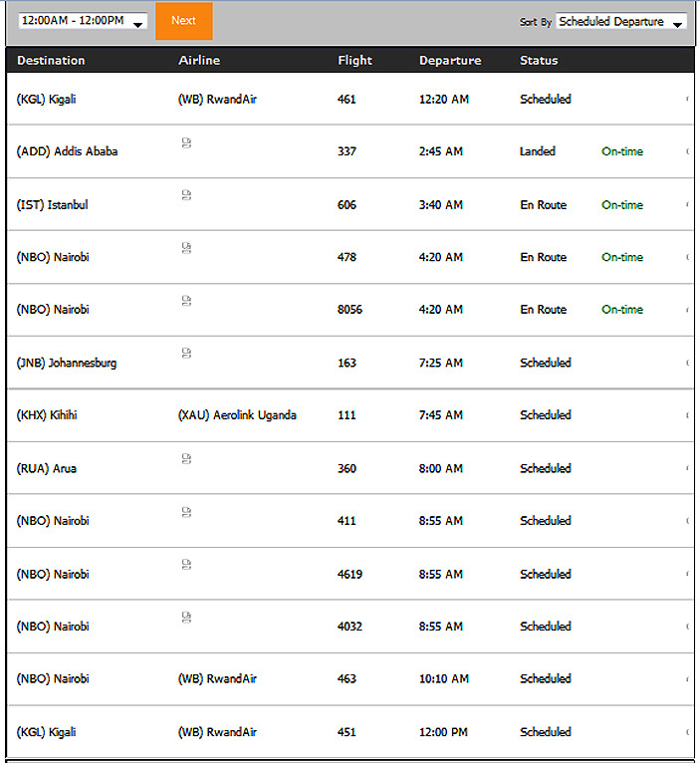
Task: Select the RwandAir Kigali flight 451 row
Action: pos(350,732)
